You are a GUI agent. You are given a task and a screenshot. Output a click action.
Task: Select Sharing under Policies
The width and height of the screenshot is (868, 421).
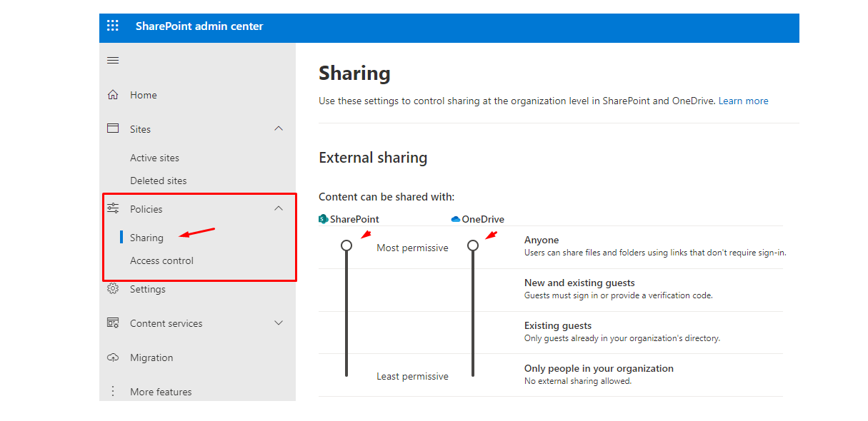[x=146, y=238]
